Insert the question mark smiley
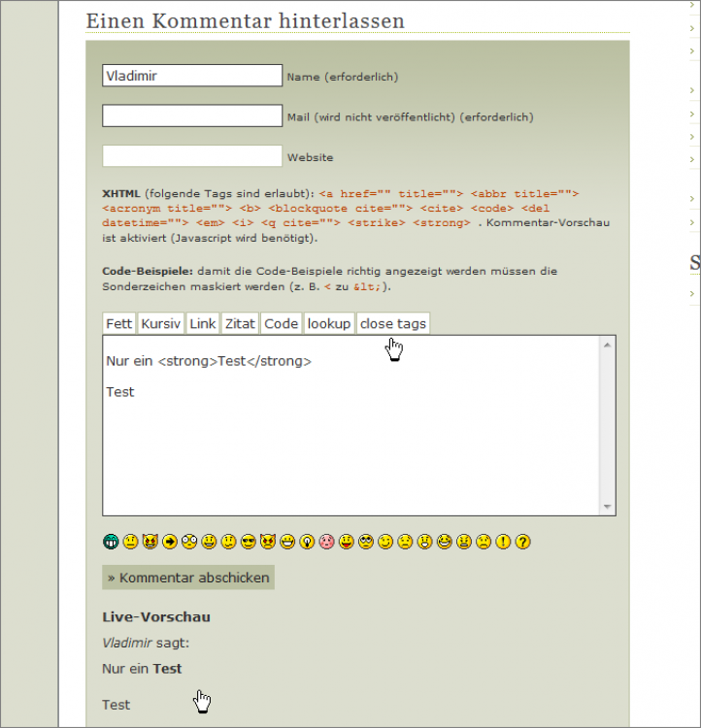The width and height of the screenshot is (701, 728). coord(522,542)
